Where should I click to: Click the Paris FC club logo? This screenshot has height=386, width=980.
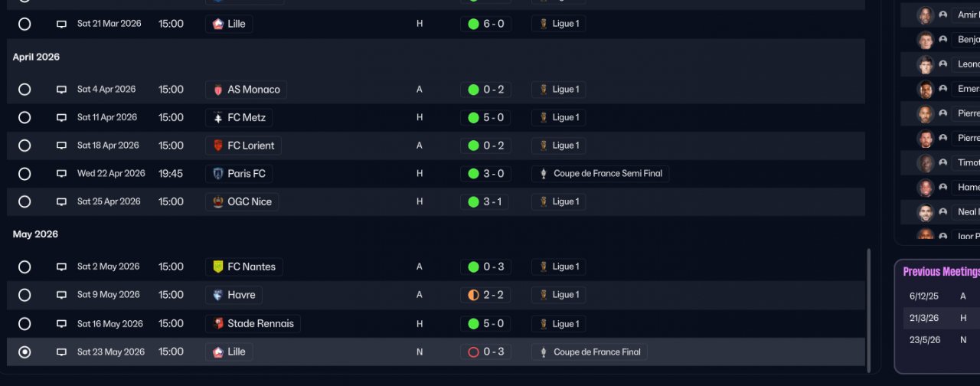[x=218, y=174]
